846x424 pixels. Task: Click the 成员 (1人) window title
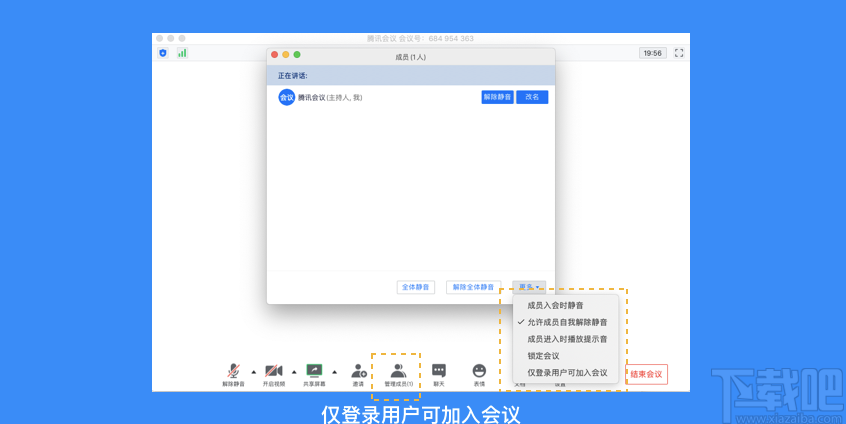click(x=411, y=57)
